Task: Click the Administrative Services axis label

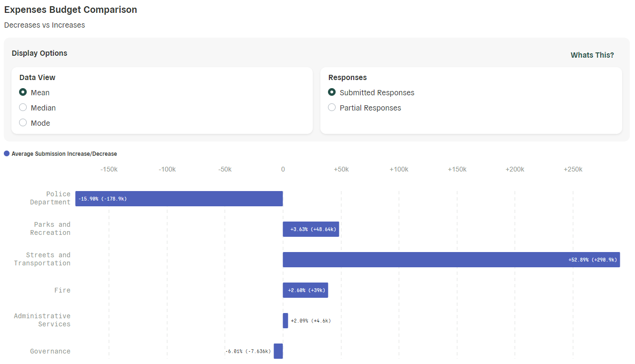Action: (42, 320)
